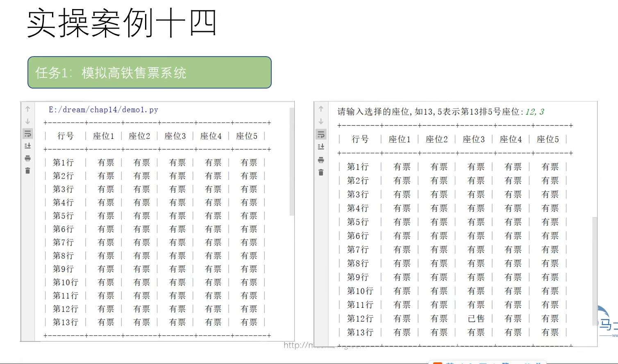Toggle soft-wrap icon in left console

pyautogui.click(x=27, y=134)
